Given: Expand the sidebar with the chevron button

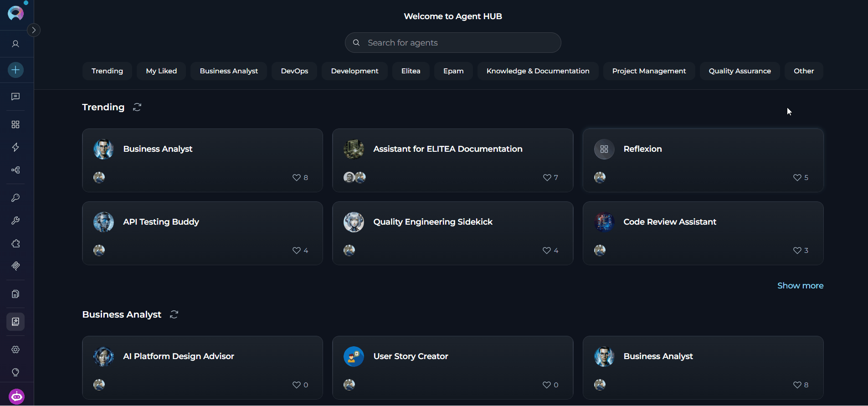Looking at the screenshot, I should coord(34,30).
